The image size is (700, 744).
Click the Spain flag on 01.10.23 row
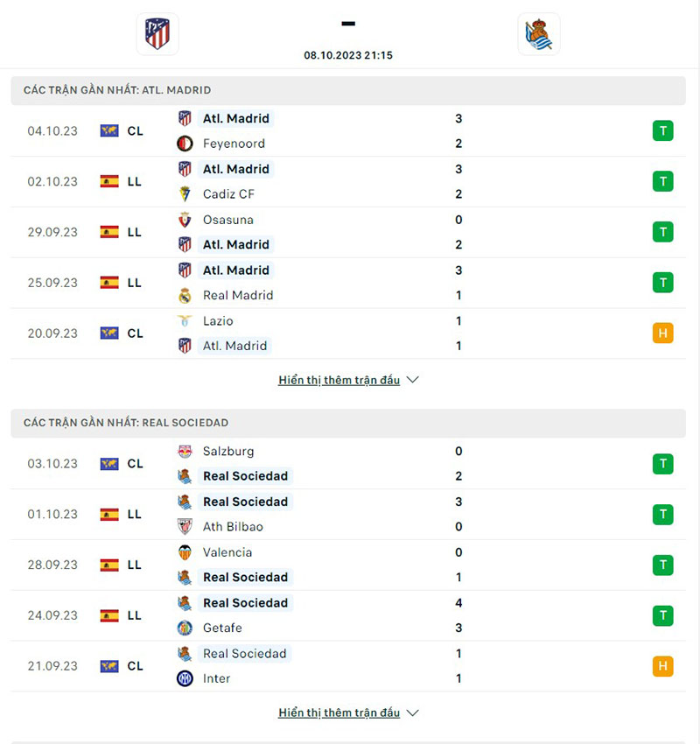pyautogui.click(x=109, y=515)
